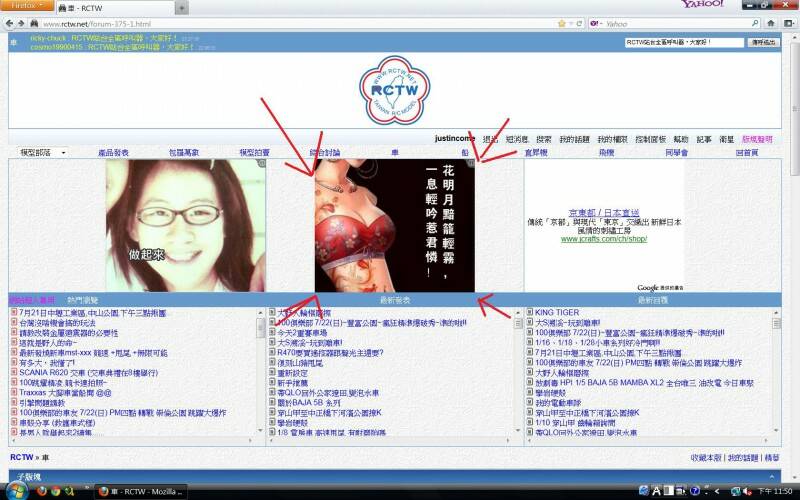
Task: Switch to the 熱門瀏覽 tab
Action: click(83, 300)
